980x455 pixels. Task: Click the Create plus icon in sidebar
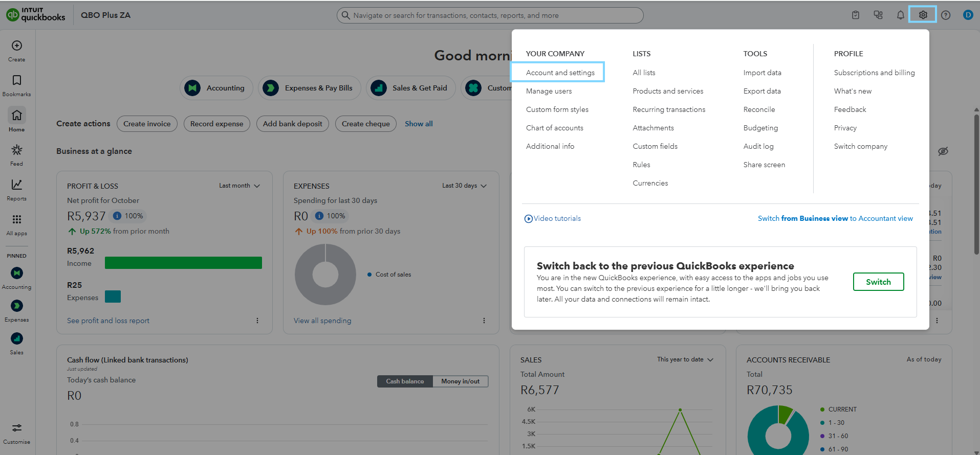[x=17, y=46]
